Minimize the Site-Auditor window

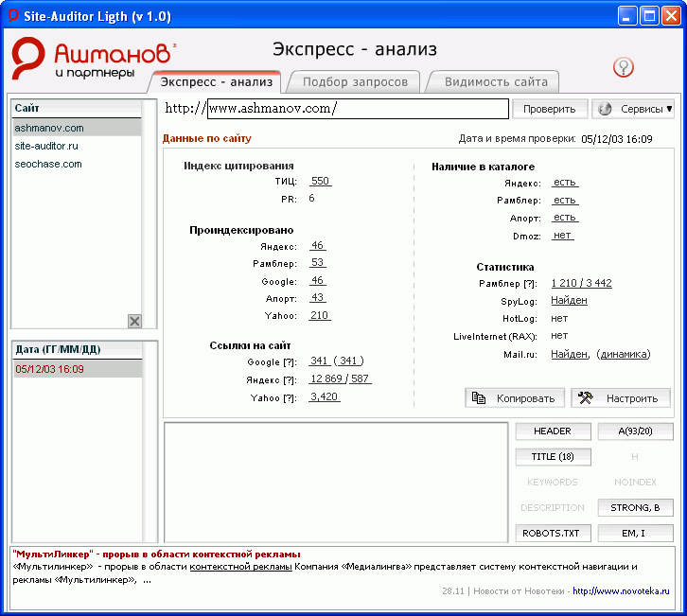[x=627, y=16]
